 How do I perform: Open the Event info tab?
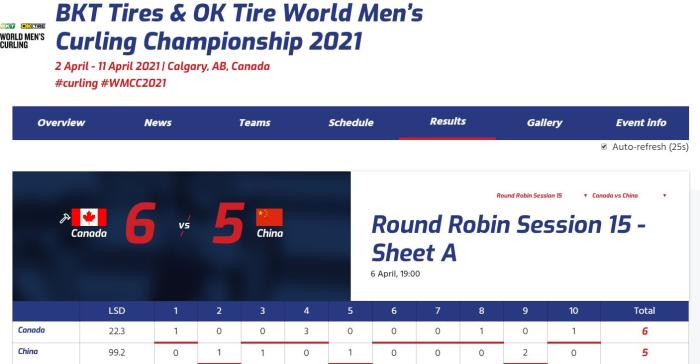[x=641, y=123]
